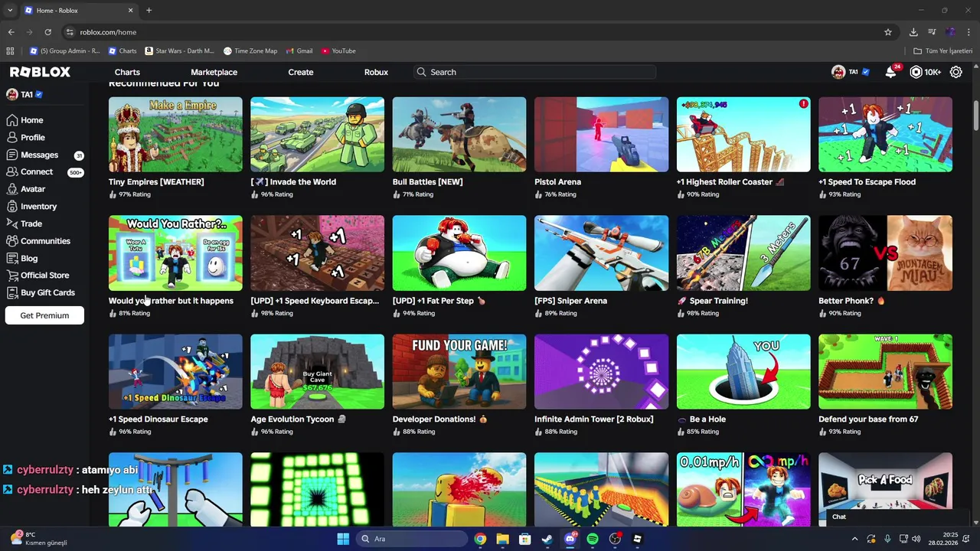Screen dimensions: 980x551
Task: Open the Steam icon in the taskbar
Action: tap(547, 539)
